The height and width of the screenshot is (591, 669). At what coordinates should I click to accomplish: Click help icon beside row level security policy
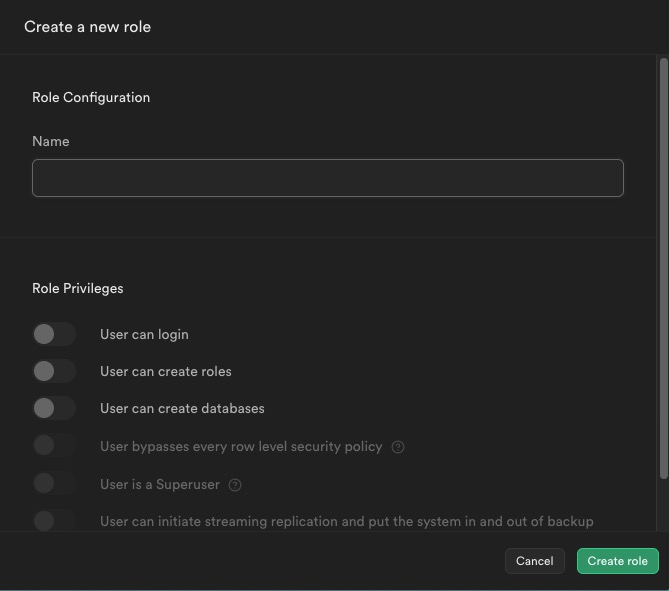pos(398,447)
